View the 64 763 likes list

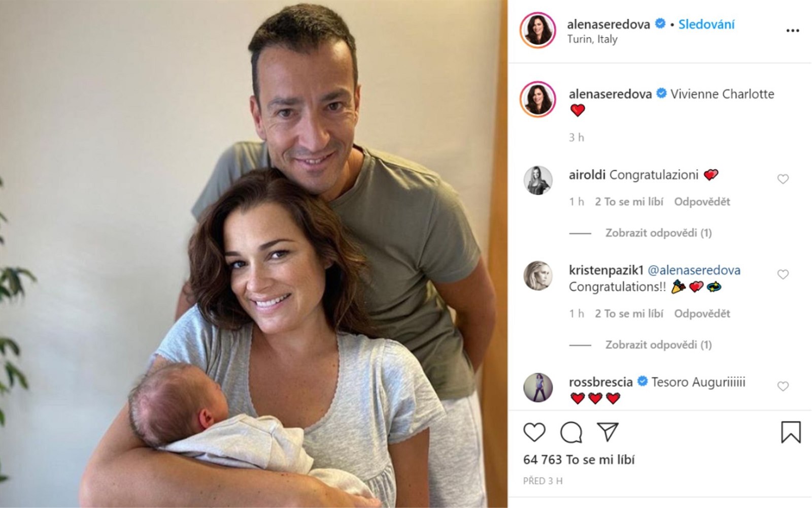(x=579, y=460)
